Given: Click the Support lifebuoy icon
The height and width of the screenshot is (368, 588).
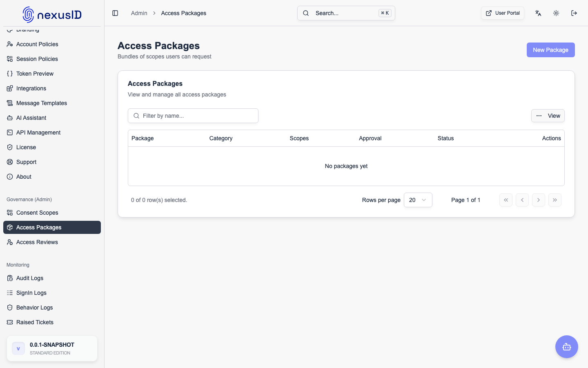Looking at the screenshot, I should [x=10, y=162].
